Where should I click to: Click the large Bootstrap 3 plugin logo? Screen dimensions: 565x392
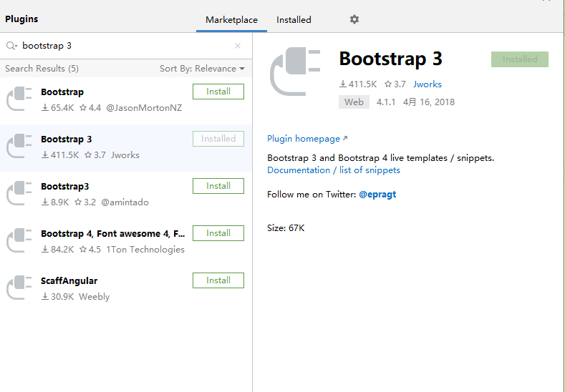click(295, 72)
